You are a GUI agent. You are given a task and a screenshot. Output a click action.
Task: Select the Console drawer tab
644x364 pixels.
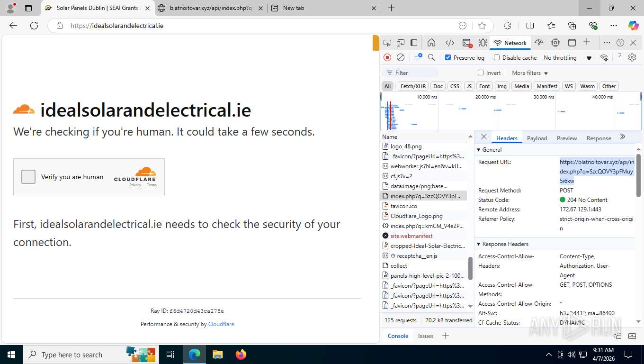pos(398,336)
